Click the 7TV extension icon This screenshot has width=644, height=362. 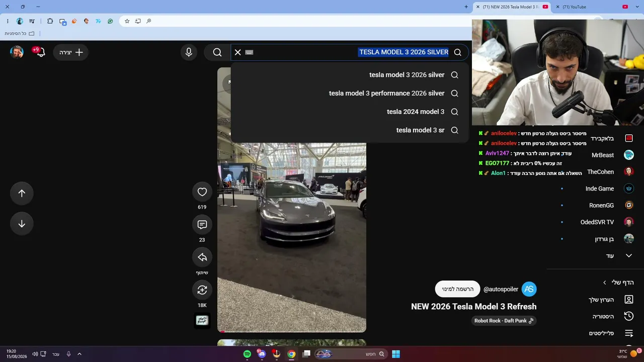pyautogui.click(x=98, y=21)
